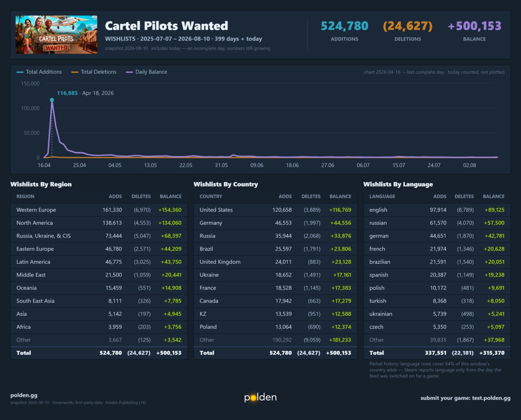This screenshot has height=420, width=521.
Task: Click the Total Additions legend entry
Action: (x=39, y=72)
